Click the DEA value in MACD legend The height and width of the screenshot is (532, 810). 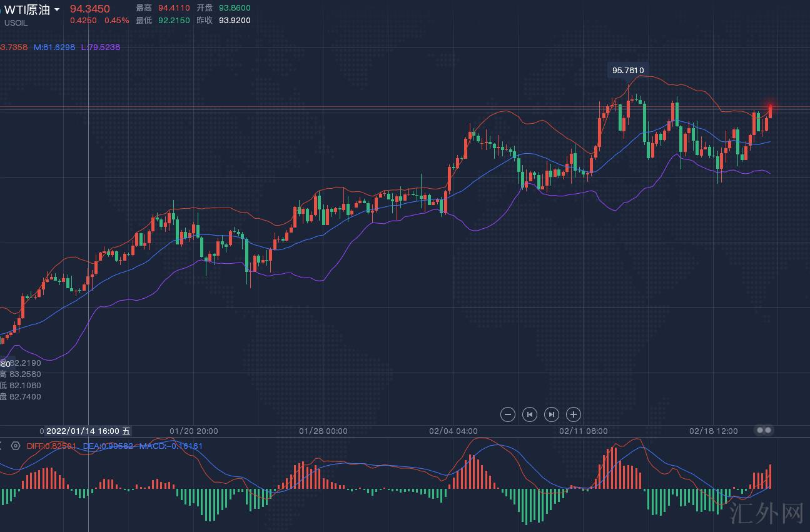(x=108, y=446)
